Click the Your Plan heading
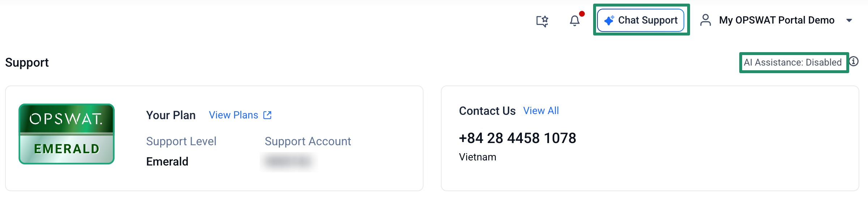This screenshot has width=868, height=197. click(171, 115)
